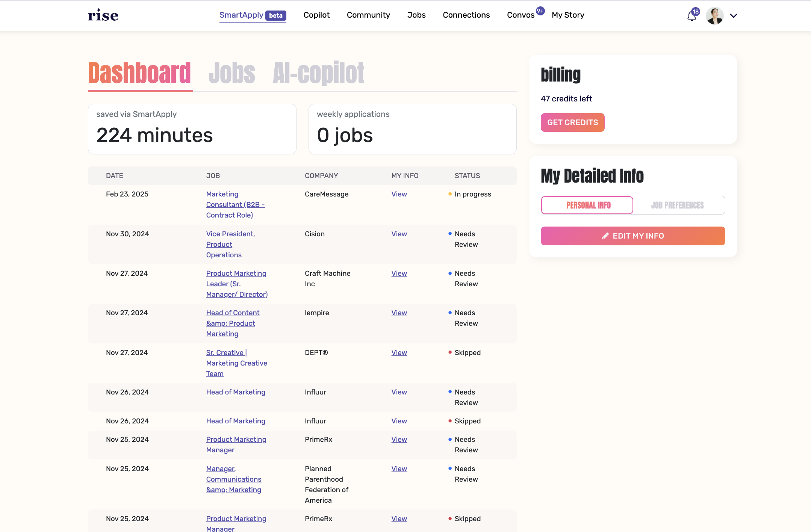Image resolution: width=811 pixels, height=532 pixels.
Task: Go to Connections page
Action: click(466, 15)
